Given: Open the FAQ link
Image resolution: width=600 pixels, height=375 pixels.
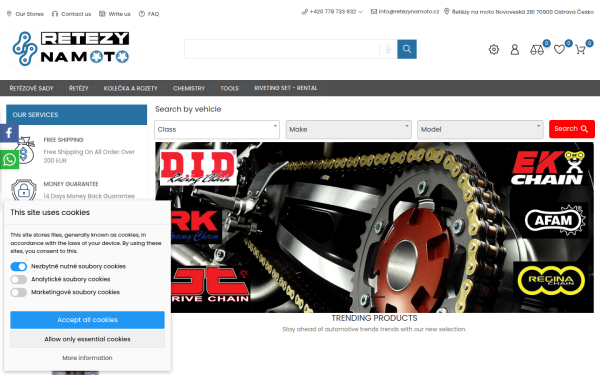Looking at the screenshot, I should coord(149,14).
